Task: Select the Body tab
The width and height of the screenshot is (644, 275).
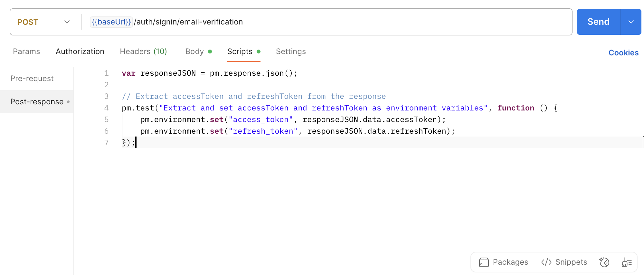Action: pyautogui.click(x=194, y=52)
